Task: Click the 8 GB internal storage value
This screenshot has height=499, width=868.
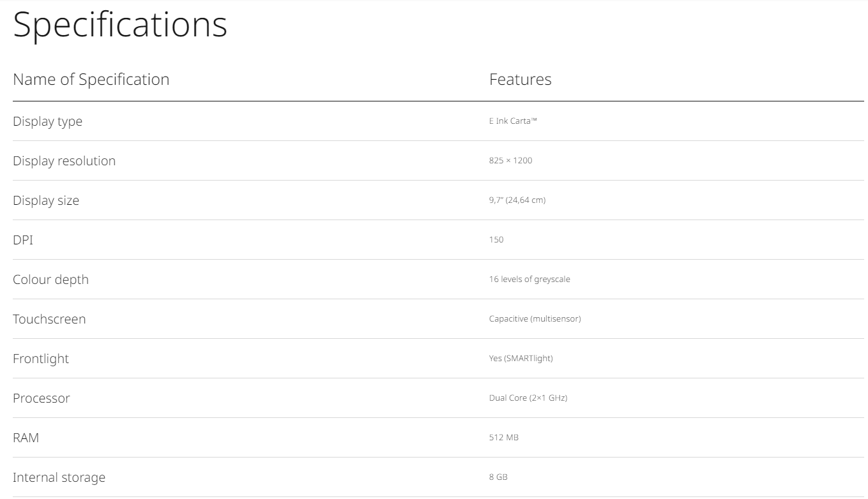Action: (498, 477)
